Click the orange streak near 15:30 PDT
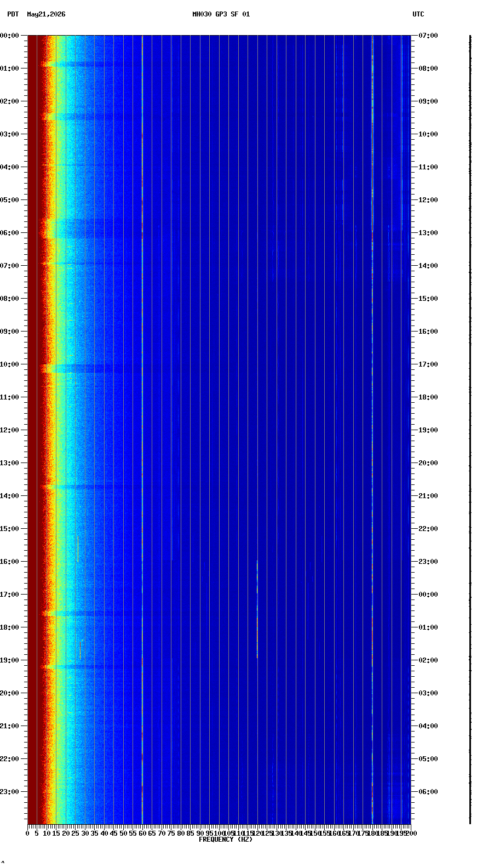The image size is (494, 868). [x=78, y=549]
